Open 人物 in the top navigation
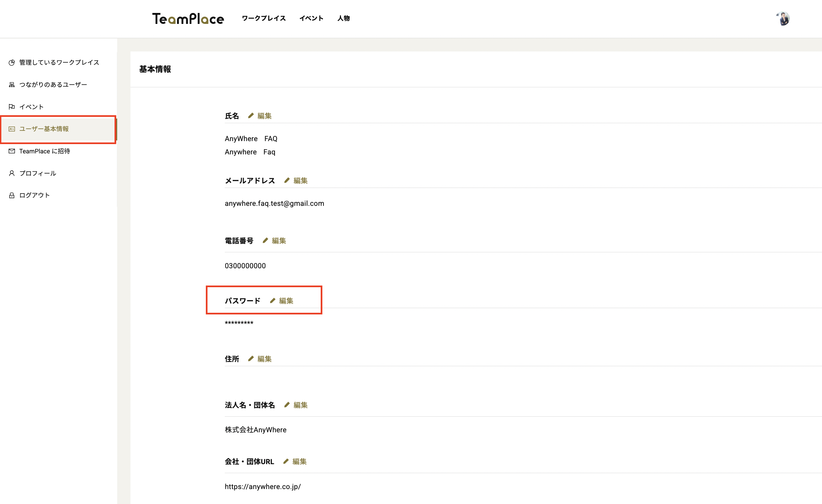 click(x=343, y=18)
